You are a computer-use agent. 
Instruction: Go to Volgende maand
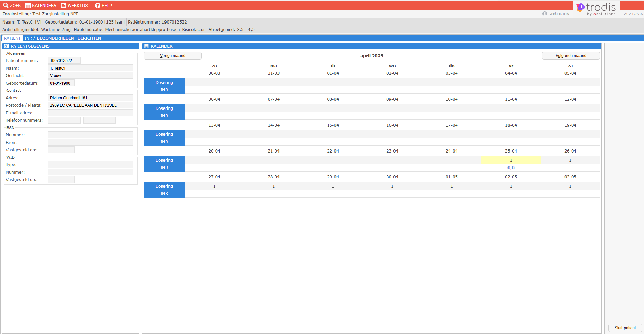point(571,56)
